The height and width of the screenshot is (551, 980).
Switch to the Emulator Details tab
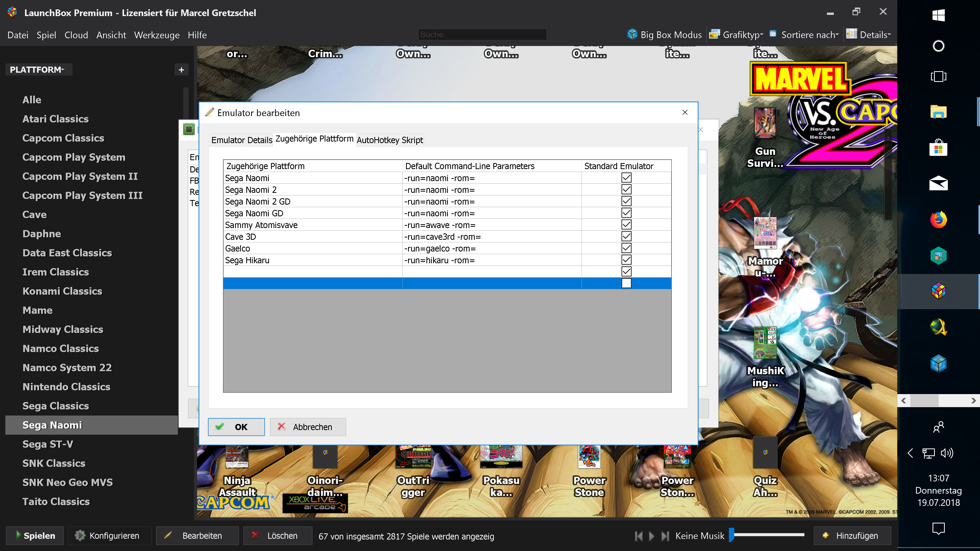242,140
